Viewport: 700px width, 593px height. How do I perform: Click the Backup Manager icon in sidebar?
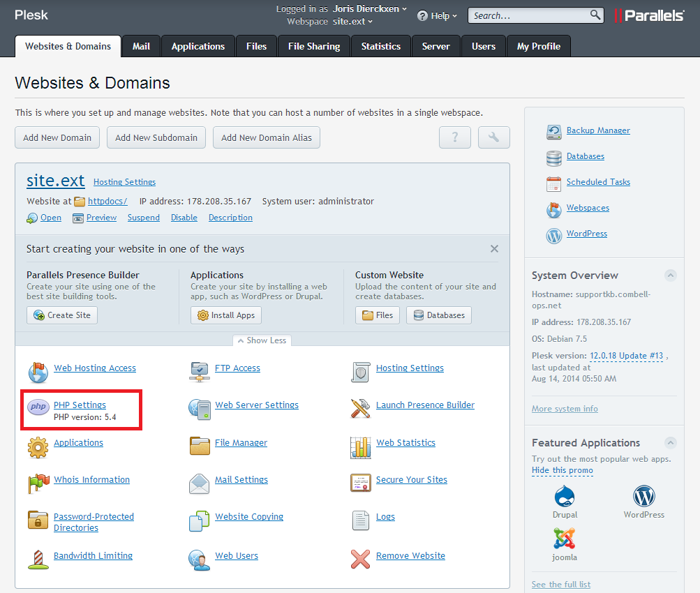tap(553, 132)
